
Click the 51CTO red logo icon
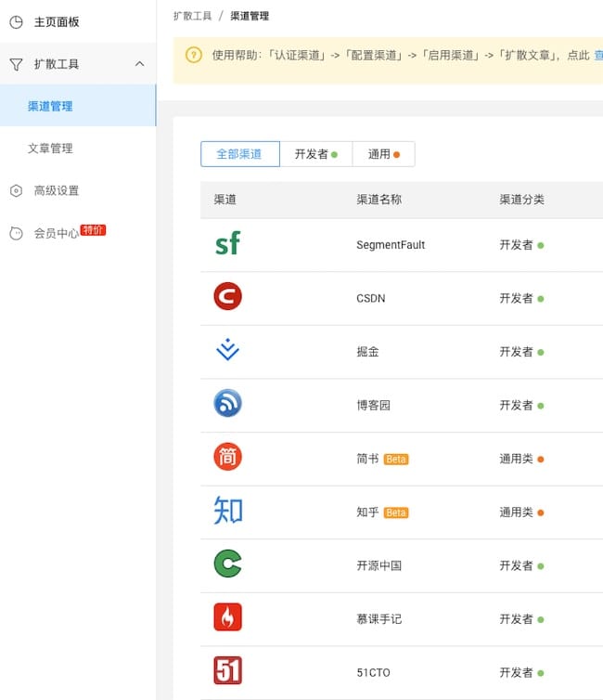point(227,670)
